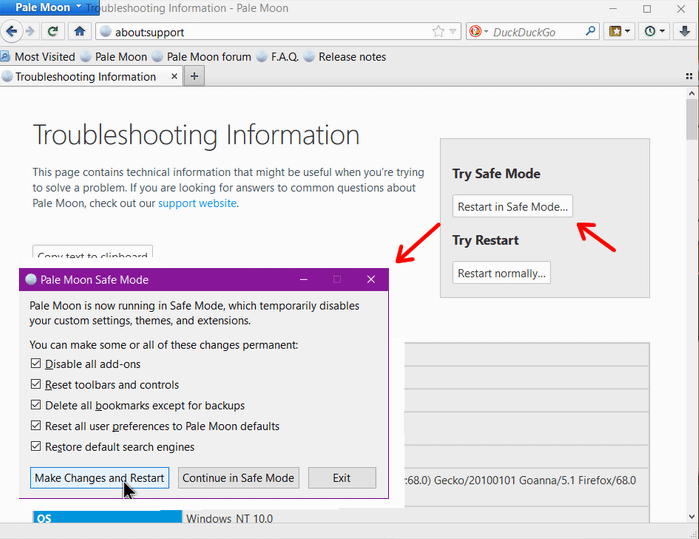Open a new tab with plus button

194,76
